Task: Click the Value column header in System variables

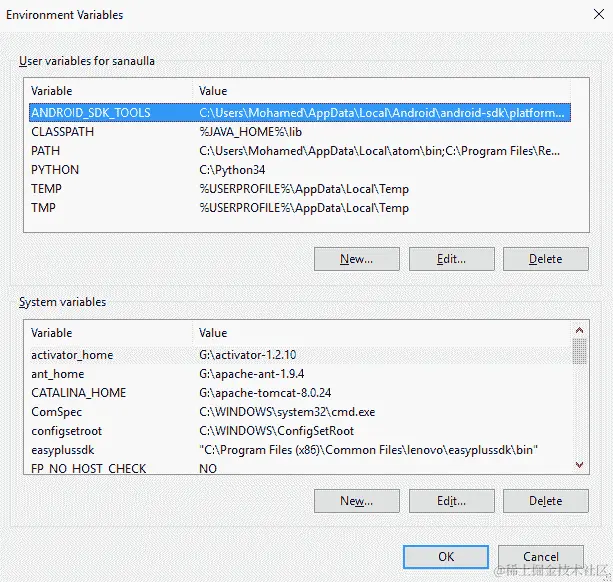Action: pos(382,333)
